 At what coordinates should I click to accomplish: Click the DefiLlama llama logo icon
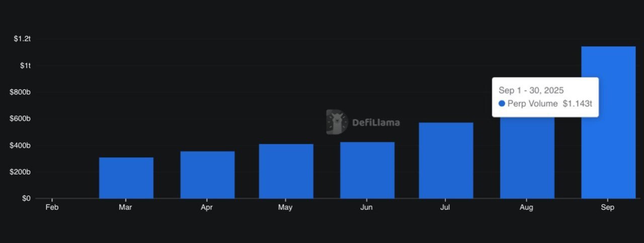[337, 122]
